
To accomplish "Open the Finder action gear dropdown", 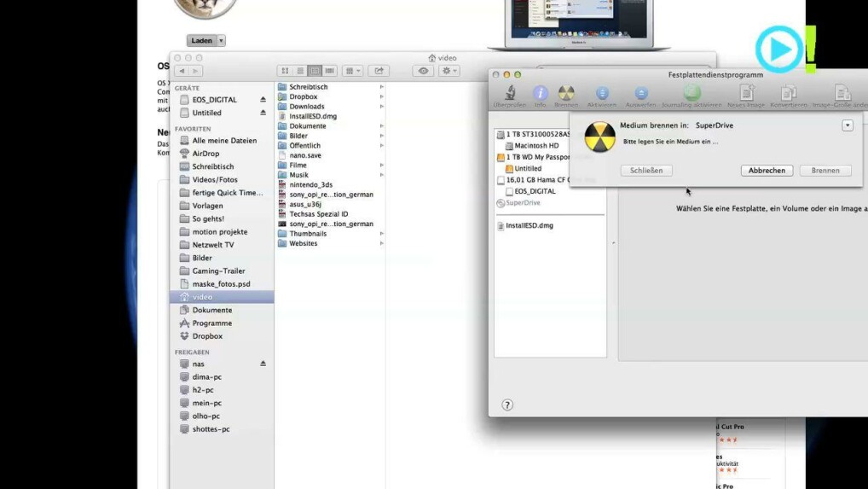I will tap(449, 71).
